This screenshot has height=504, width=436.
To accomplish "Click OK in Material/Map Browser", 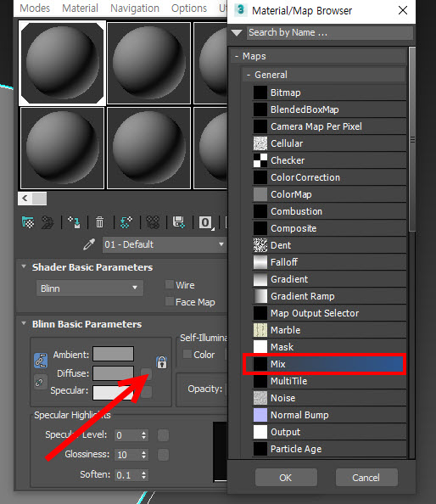I will click(x=286, y=478).
